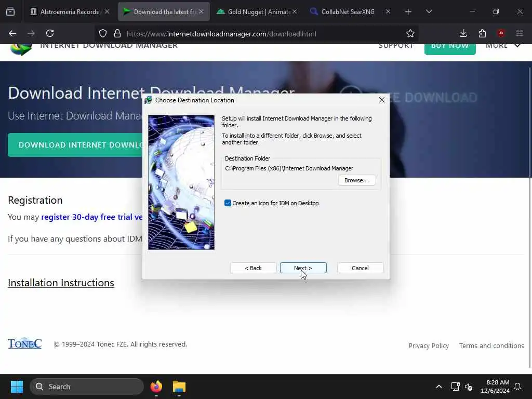Click the muted volume tray icon
This screenshot has width=532, height=399.
[x=469, y=387]
